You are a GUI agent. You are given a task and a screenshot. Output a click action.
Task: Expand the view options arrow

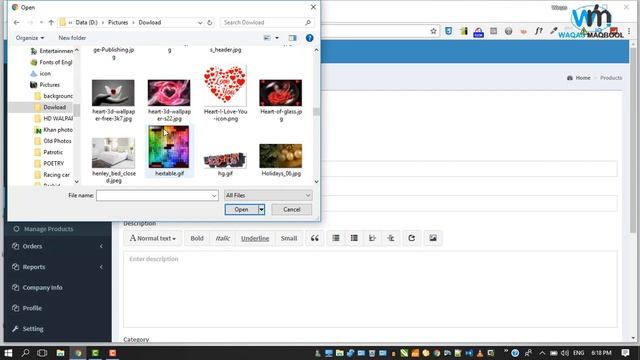click(x=277, y=38)
